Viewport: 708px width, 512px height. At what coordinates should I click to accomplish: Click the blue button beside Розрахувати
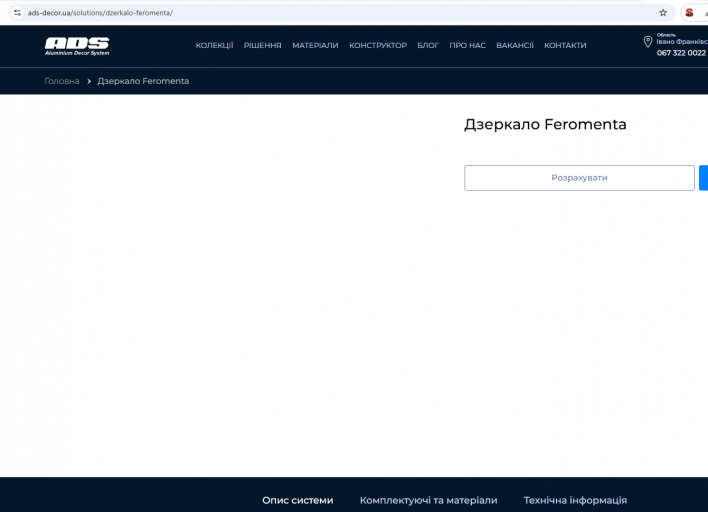point(703,178)
